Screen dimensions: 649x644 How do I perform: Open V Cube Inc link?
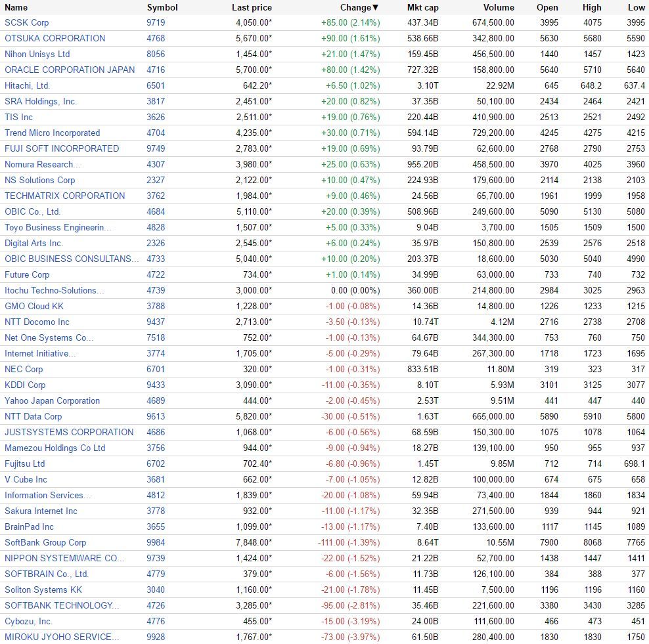26,479
